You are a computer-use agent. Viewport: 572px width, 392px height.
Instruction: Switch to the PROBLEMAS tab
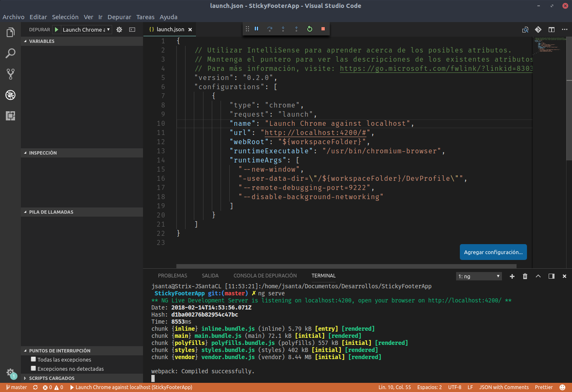pos(173,275)
